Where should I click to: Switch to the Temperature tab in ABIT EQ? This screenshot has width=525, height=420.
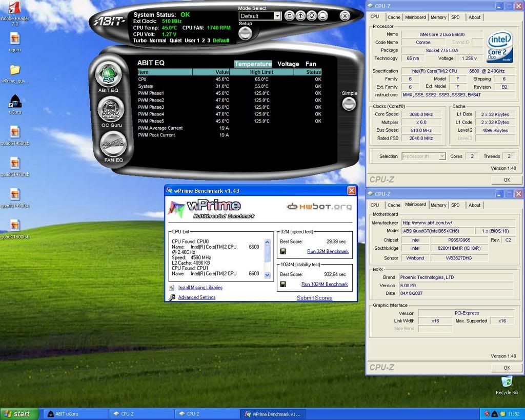point(253,64)
